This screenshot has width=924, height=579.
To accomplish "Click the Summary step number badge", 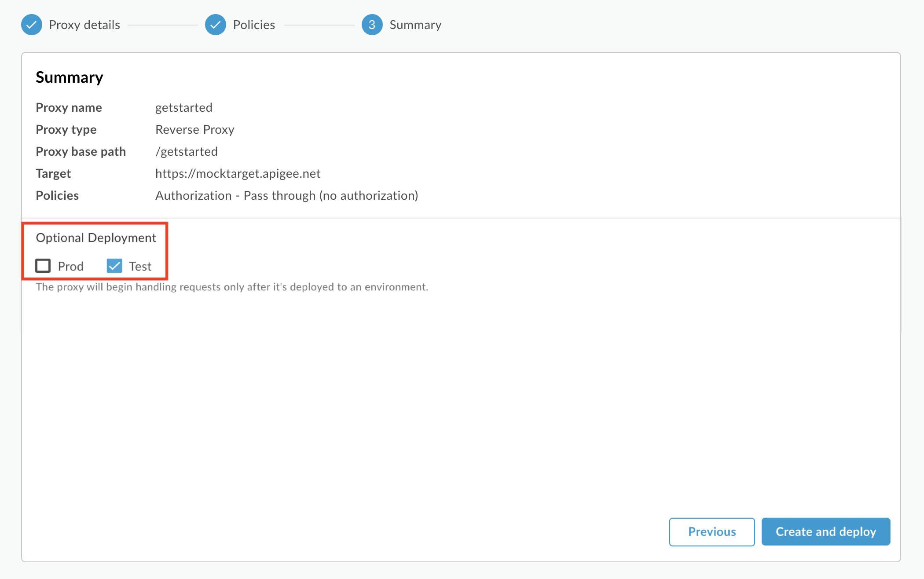I will coord(372,25).
